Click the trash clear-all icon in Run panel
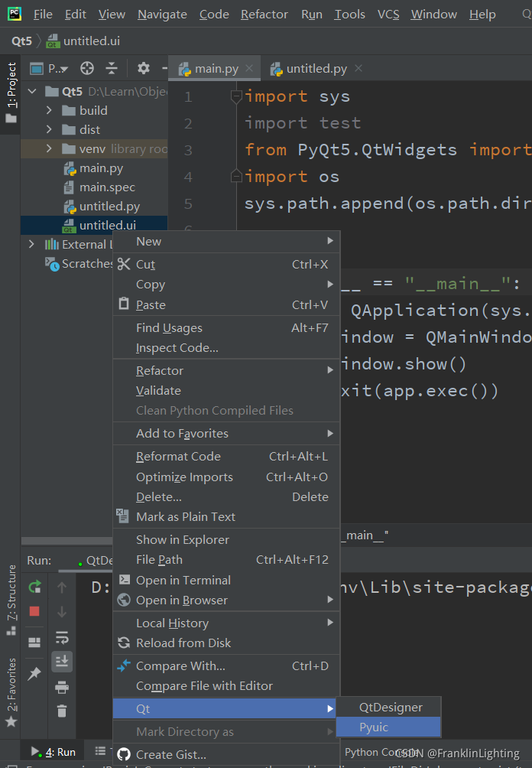532x768 pixels. [x=62, y=711]
